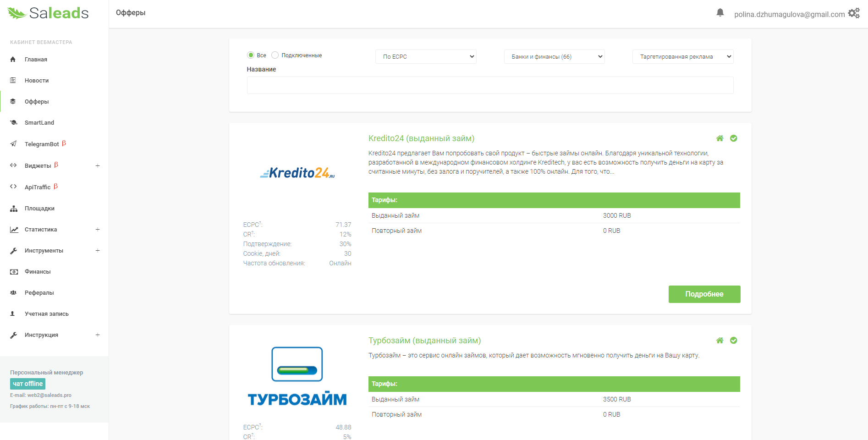Click Подробнее button for Kredito24
The image size is (868, 440).
tap(704, 294)
